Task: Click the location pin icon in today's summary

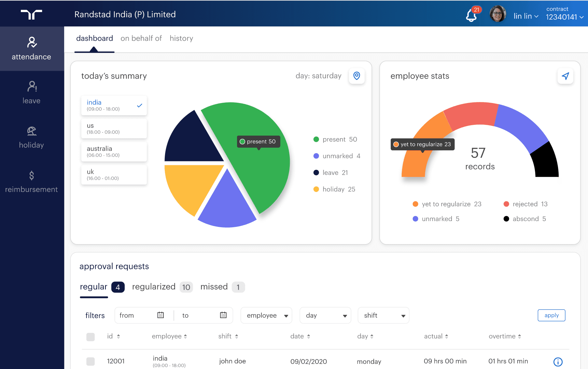Action: click(357, 76)
